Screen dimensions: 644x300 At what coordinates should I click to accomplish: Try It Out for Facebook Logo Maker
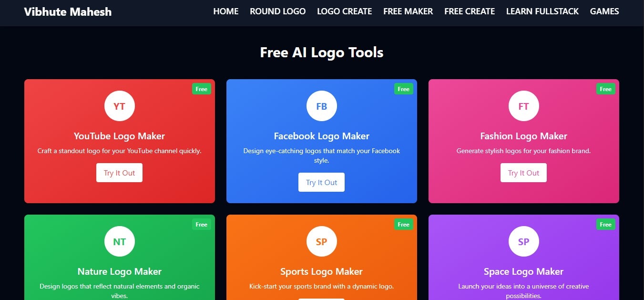pyautogui.click(x=321, y=182)
